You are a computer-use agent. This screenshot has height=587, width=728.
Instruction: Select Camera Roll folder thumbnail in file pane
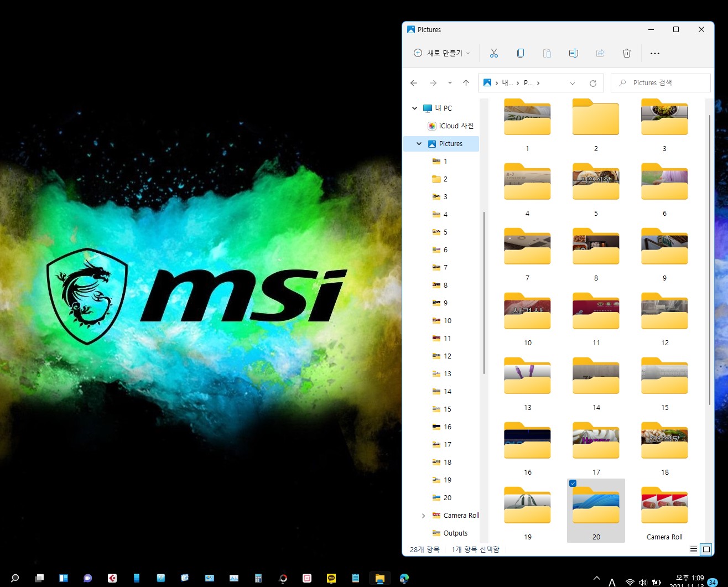click(664, 506)
